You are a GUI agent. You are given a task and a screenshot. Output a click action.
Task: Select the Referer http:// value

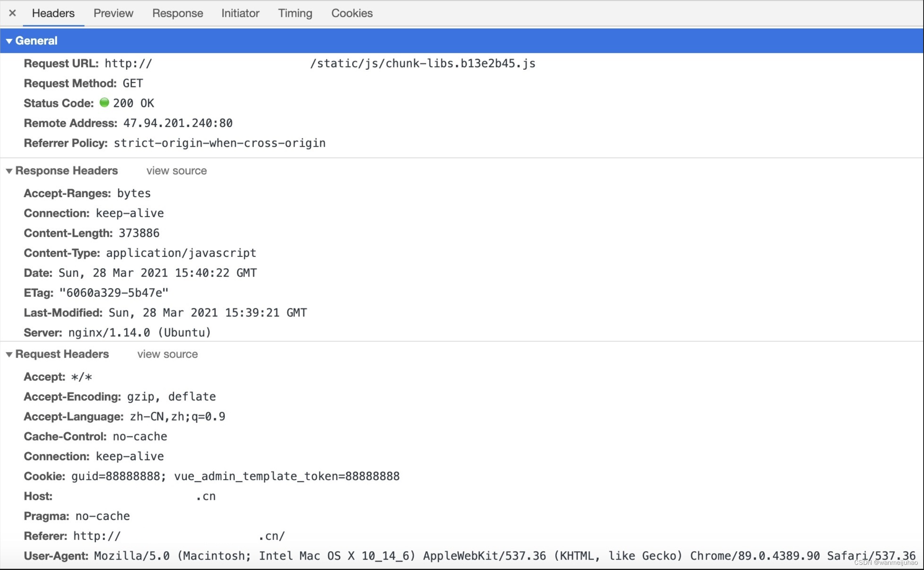pos(179,536)
